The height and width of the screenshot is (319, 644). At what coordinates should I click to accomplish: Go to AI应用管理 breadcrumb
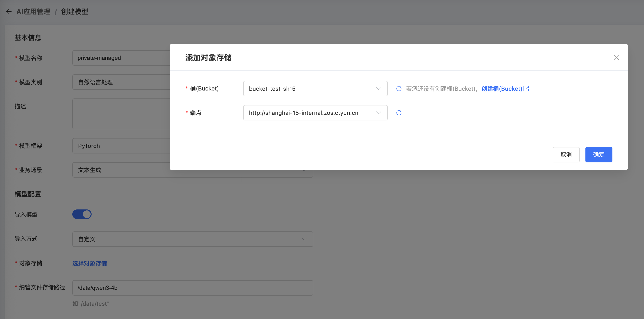[x=33, y=12]
